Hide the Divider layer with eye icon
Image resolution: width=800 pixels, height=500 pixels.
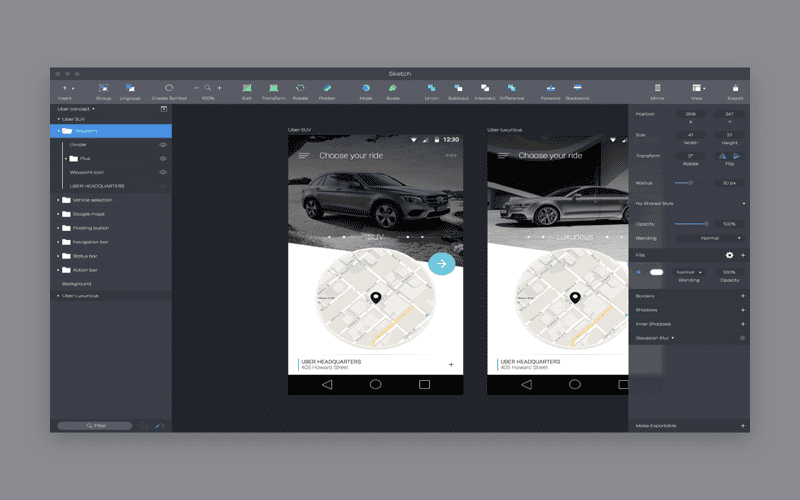tap(162, 144)
